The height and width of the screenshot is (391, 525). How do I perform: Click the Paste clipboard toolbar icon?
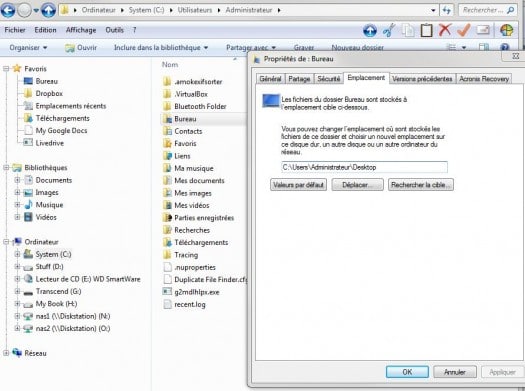pos(426,30)
